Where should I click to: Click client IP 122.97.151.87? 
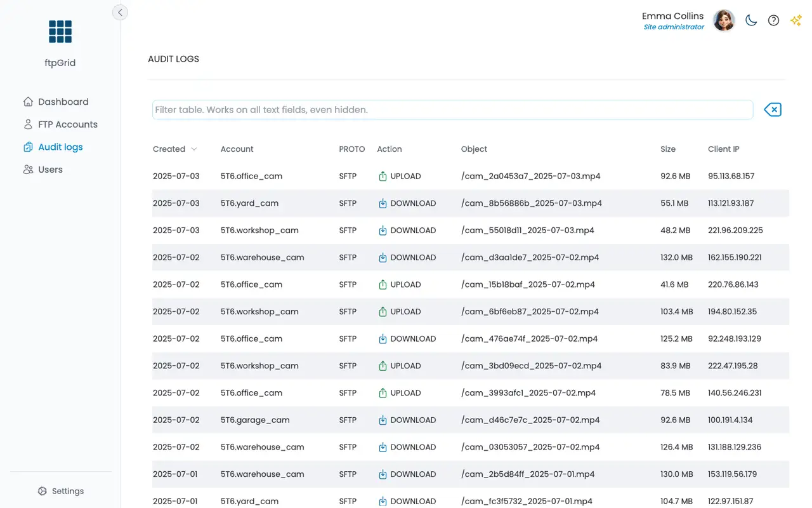[x=731, y=501]
